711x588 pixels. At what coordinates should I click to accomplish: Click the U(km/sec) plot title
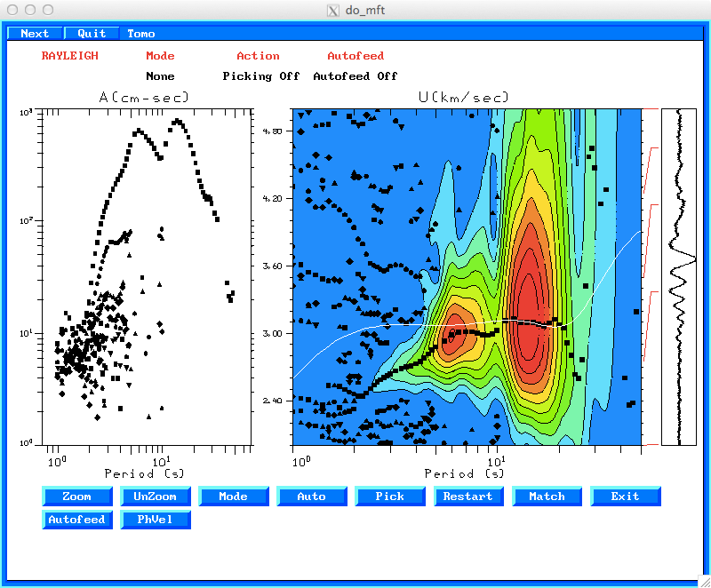pyautogui.click(x=464, y=97)
